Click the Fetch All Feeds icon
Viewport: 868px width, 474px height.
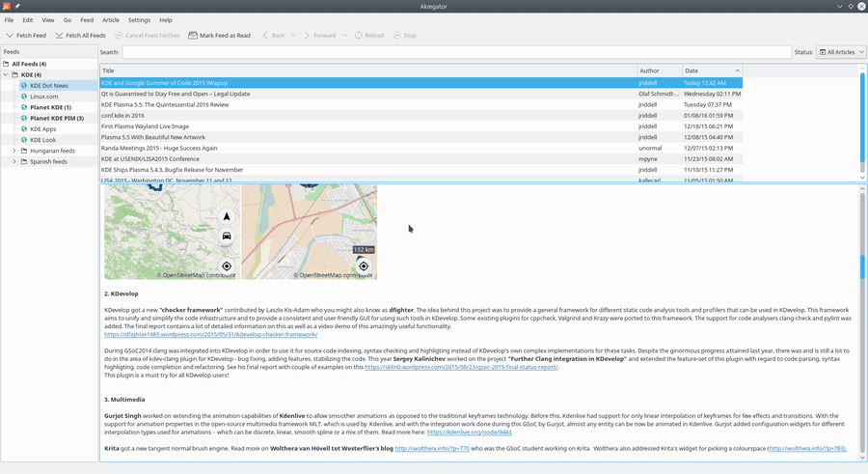point(59,36)
